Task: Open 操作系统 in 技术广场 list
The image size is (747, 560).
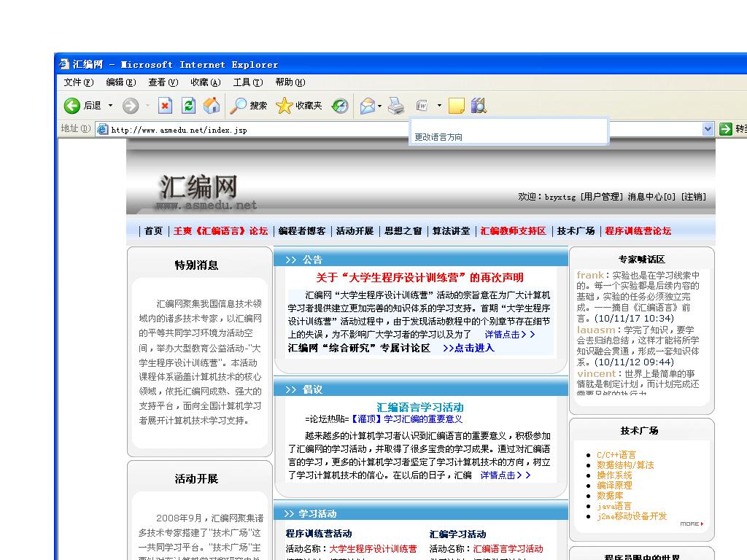Action: 614,475
